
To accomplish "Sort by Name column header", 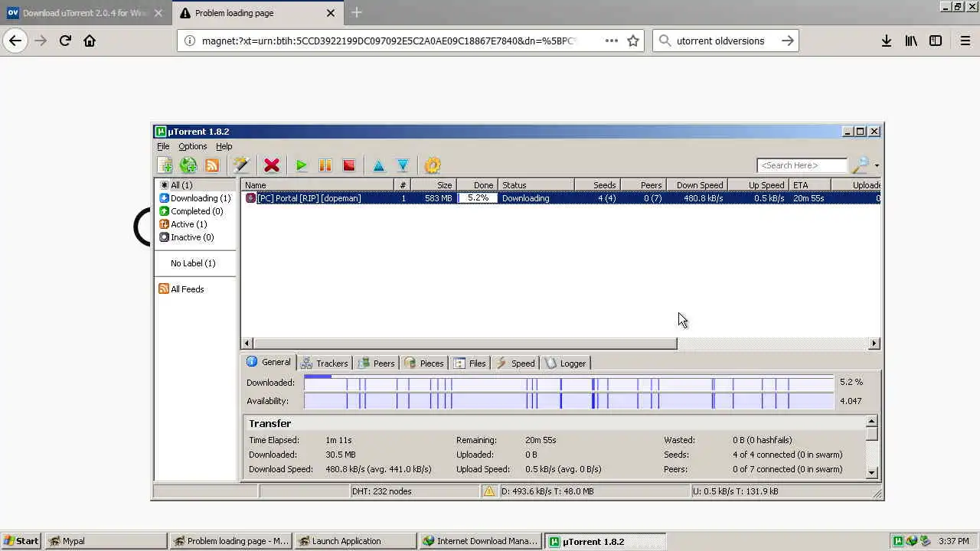I will tap(318, 185).
